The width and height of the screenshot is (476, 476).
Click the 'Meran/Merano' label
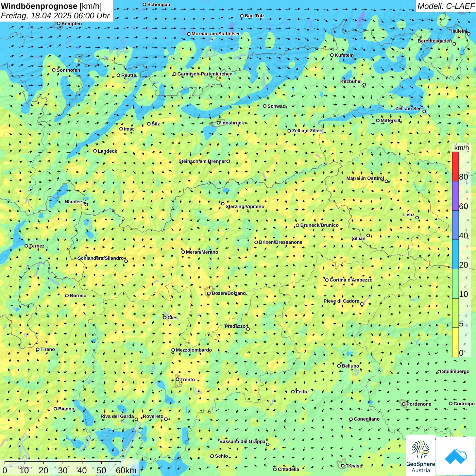coord(202,252)
